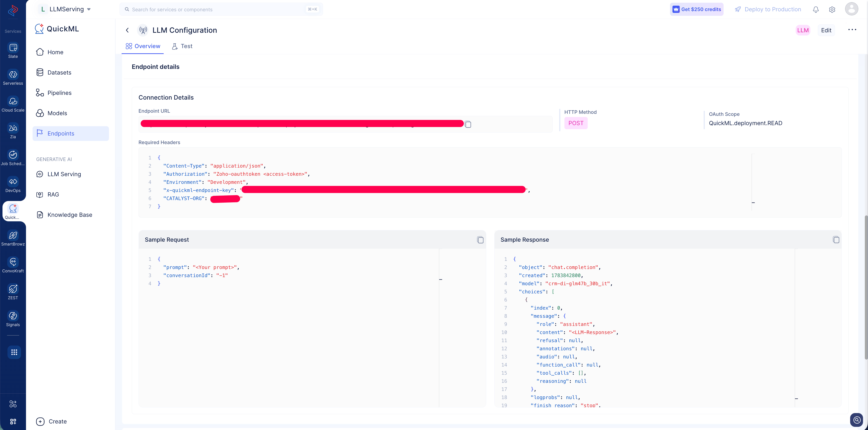Click the created timestamp 1783842800
The image size is (868, 430).
(566, 276)
